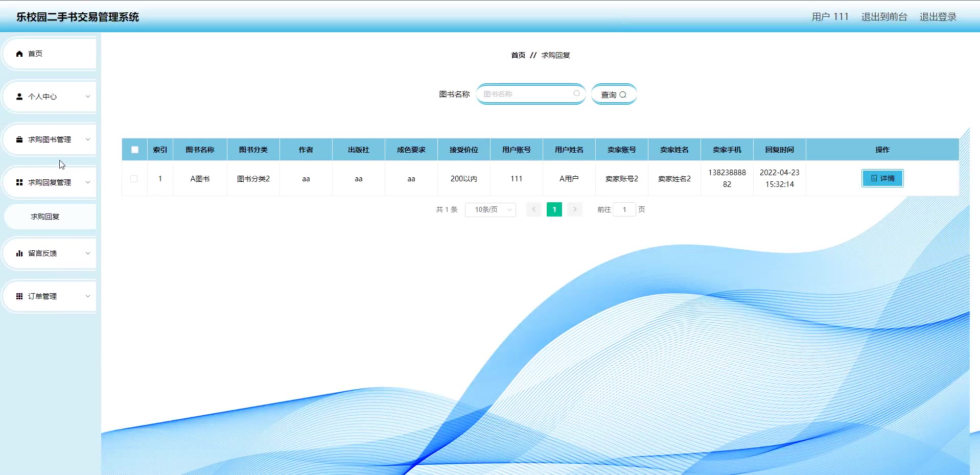
Task: Open the 个人中心 sidebar menu
Action: click(50, 97)
